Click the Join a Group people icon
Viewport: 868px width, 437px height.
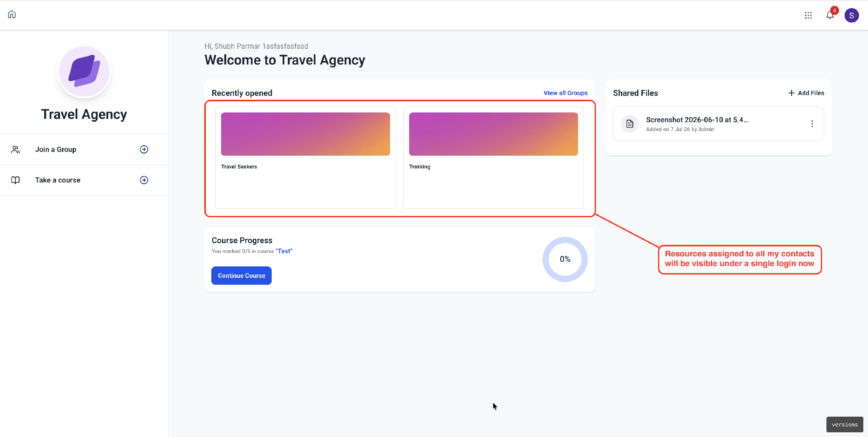15,149
